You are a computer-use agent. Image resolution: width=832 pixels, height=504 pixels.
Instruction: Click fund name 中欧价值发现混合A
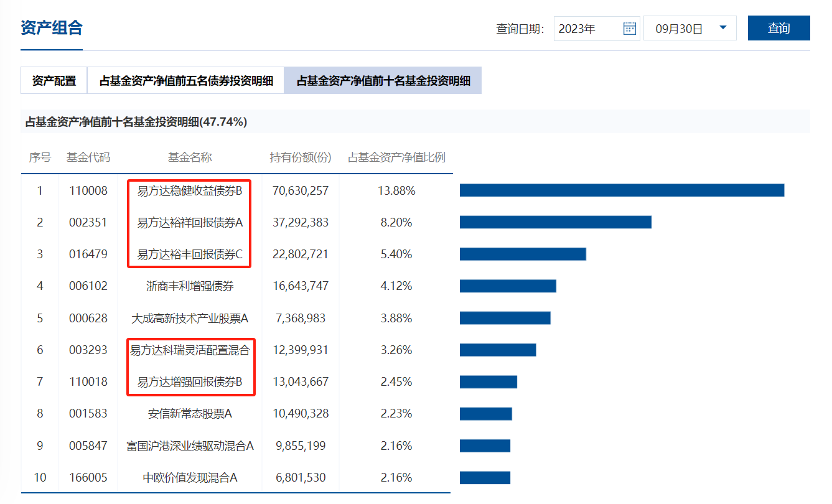click(x=190, y=478)
